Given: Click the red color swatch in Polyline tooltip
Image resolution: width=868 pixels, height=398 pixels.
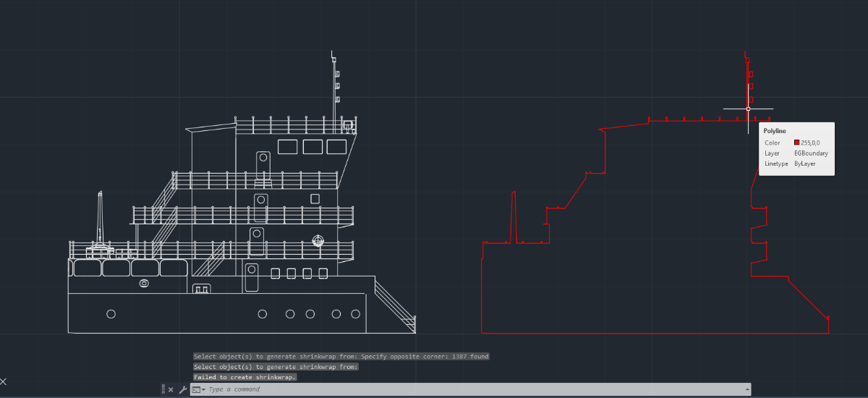Looking at the screenshot, I should [x=796, y=143].
